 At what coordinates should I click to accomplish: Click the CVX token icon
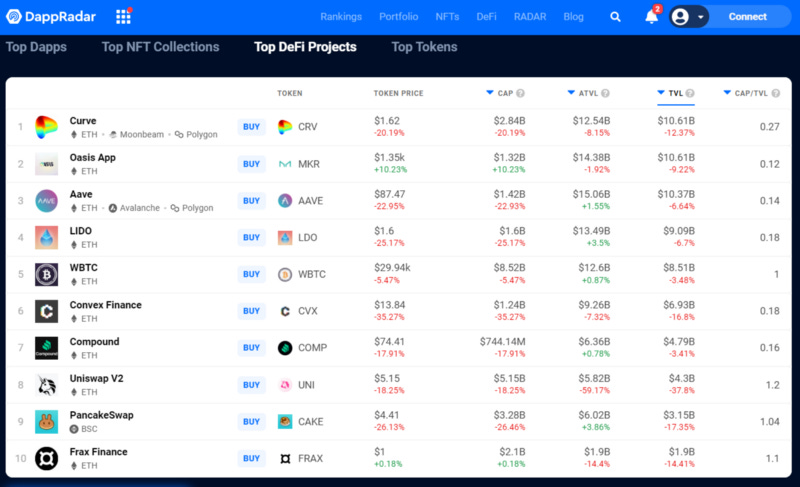285,311
